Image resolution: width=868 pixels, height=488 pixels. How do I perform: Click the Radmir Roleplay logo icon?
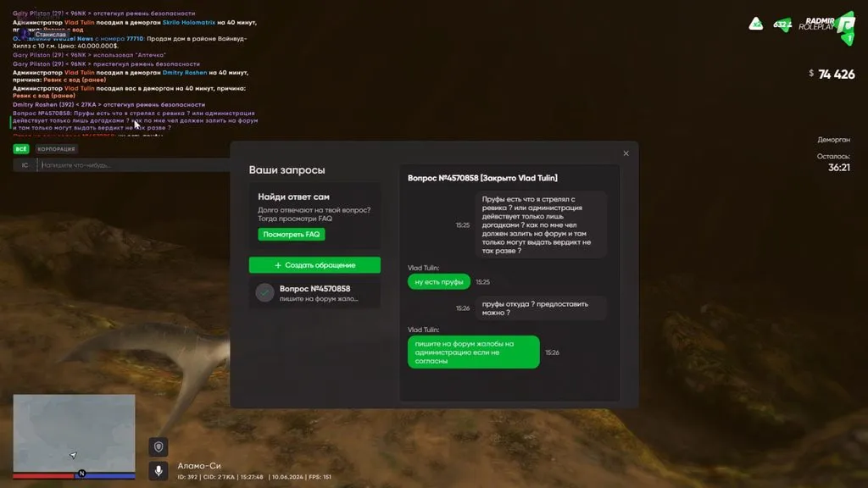click(845, 26)
